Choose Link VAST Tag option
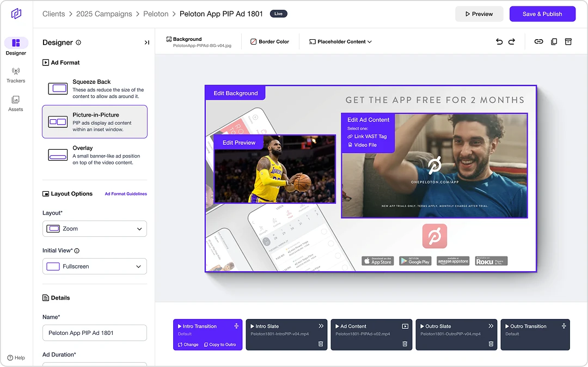 [367, 137]
